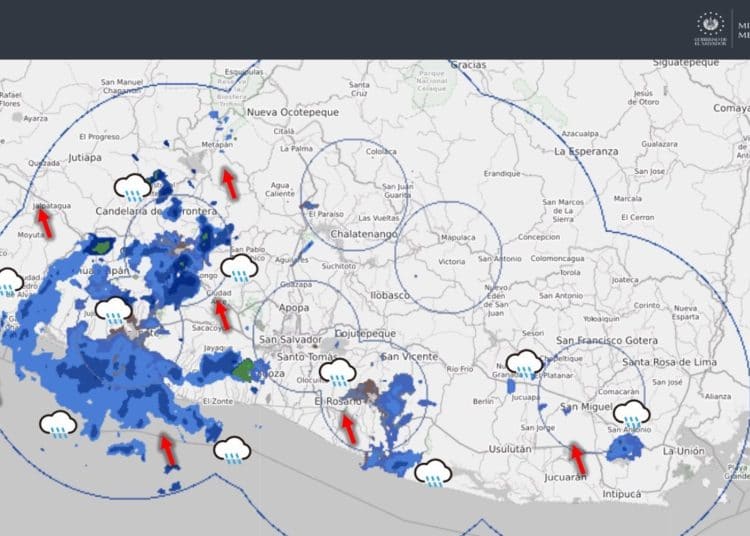This screenshot has width=750, height=536.
Task: Click the Santo Tomás label
Action: click(x=306, y=357)
